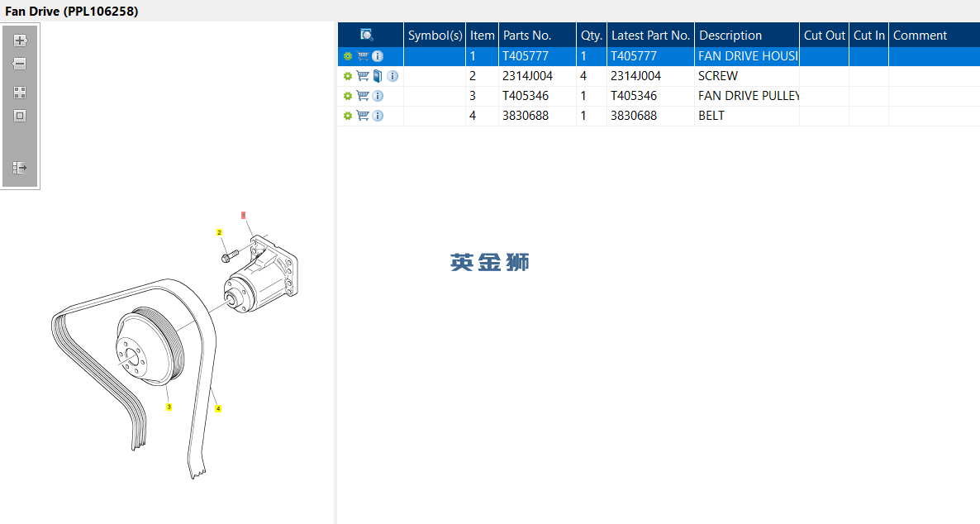Screen dimensions: 980x524
Task: Click the list-with-arrow export icon in diagram toolbar
Action: coord(20,168)
